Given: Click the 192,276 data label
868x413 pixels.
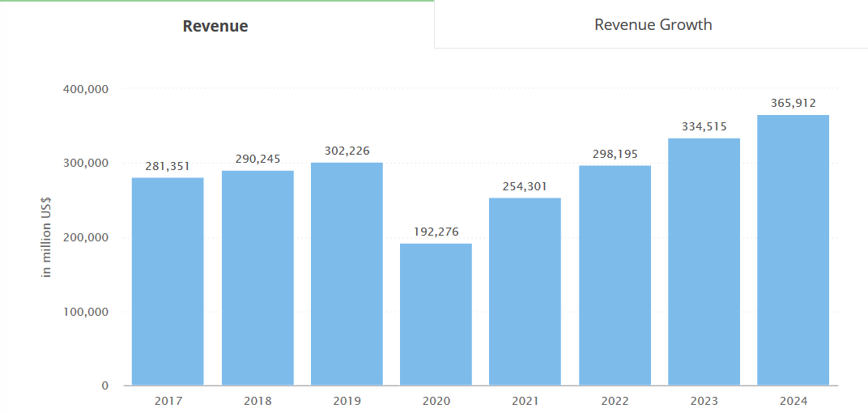Looking at the screenshot, I should [x=436, y=232].
